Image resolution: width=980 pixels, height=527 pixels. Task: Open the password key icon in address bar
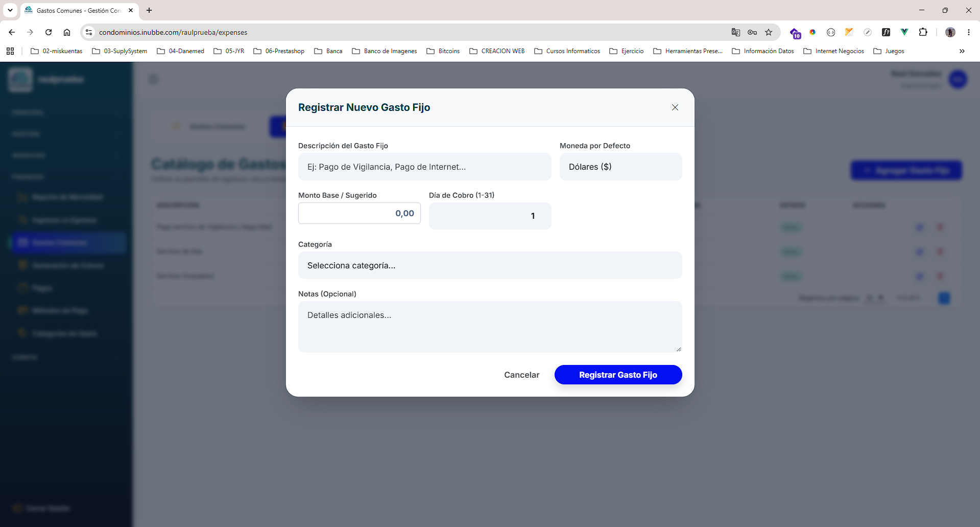(x=752, y=32)
